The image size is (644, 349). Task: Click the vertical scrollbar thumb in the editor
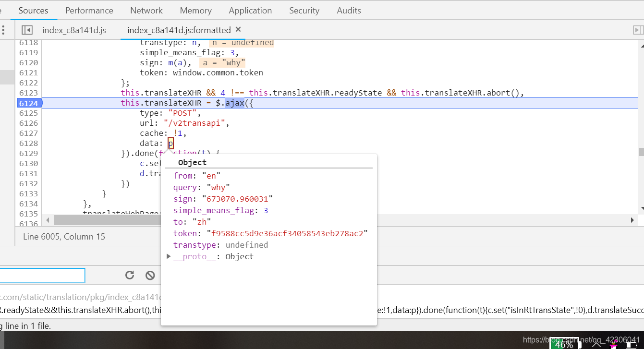point(641,152)
